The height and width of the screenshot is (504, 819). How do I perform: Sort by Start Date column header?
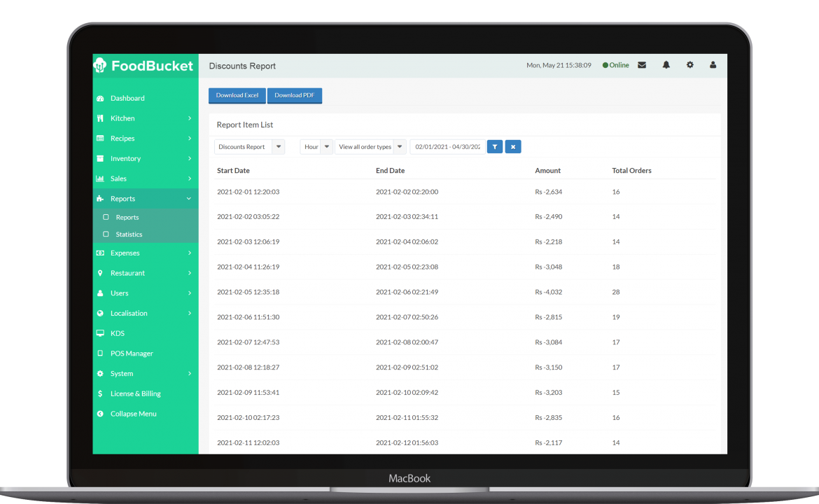(233, 171)
